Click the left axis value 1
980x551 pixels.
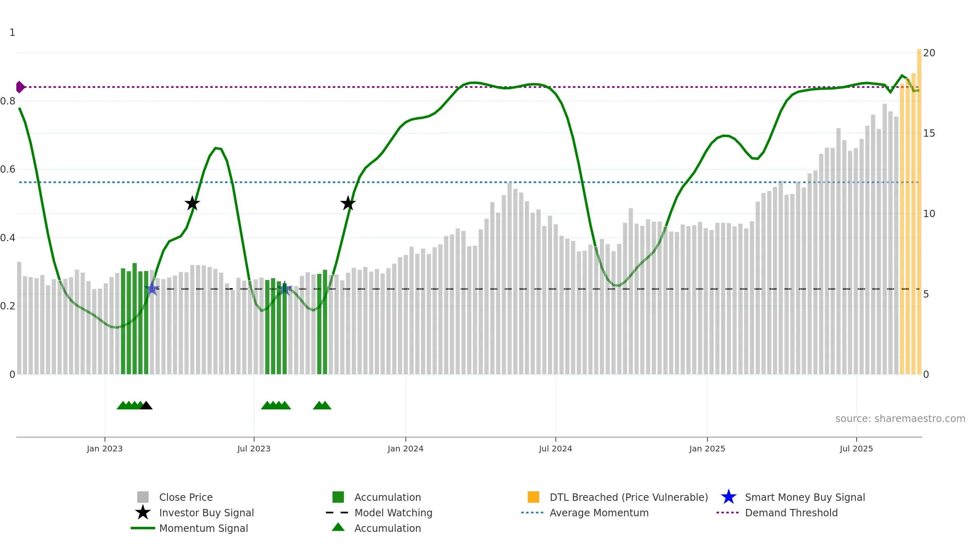[12, 33]
